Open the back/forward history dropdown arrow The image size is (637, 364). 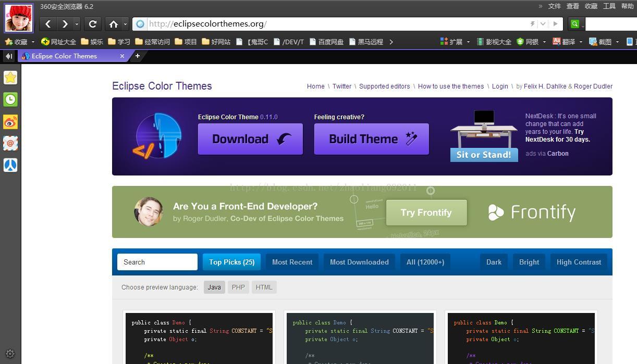(77, 23)
